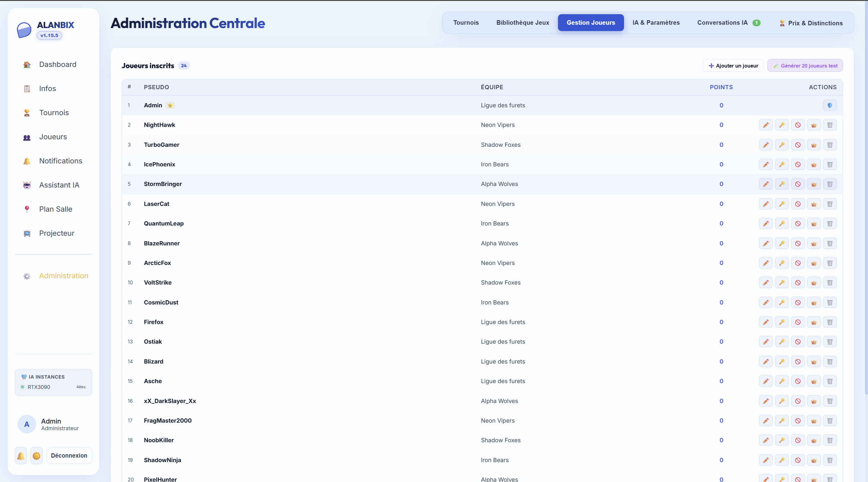Open Dashboard in the sidebar
Viewport: 868px width, 482px height.
point(53,64)
